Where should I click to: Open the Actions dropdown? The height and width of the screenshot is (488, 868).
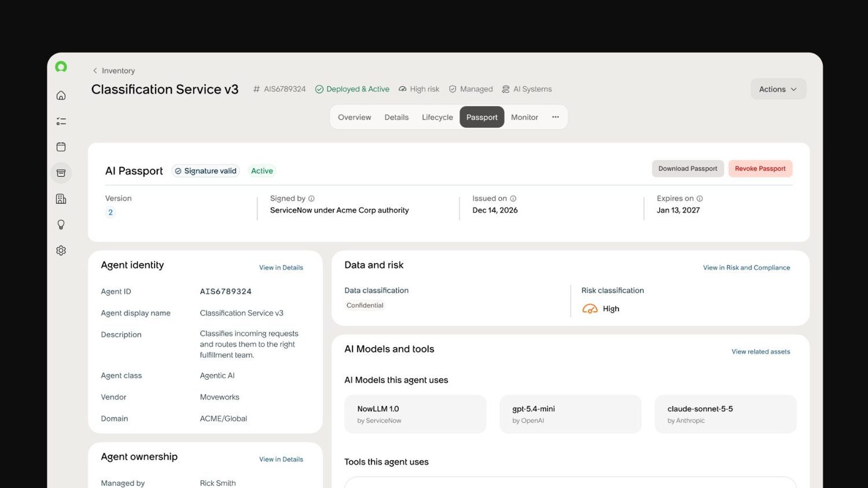click(x=778, y=89)
